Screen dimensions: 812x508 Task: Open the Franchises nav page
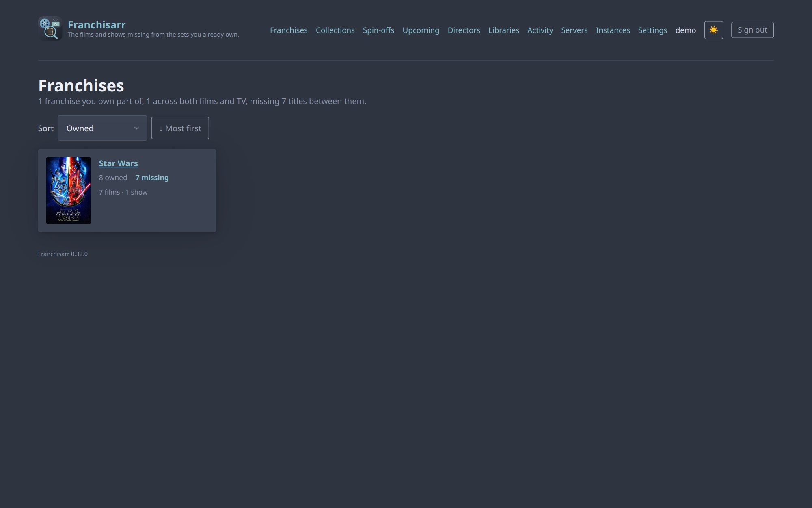pyautogui.click(x=289, y=30)
